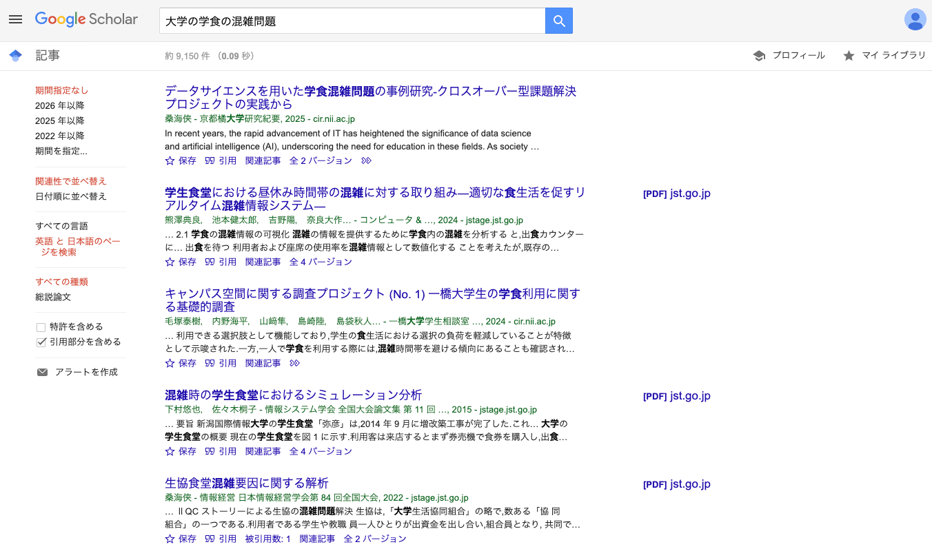
Task: Enable the 特許を含める checkbox
Action: pos(41,327)
